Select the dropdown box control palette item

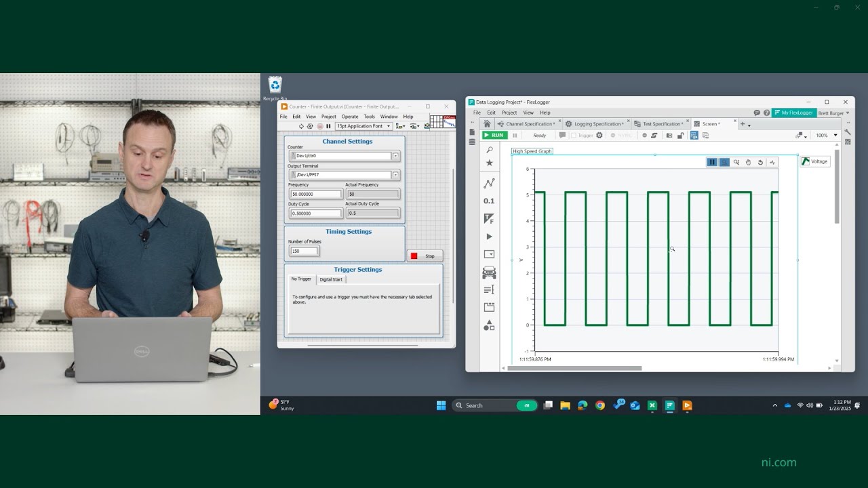pos(489,254)
